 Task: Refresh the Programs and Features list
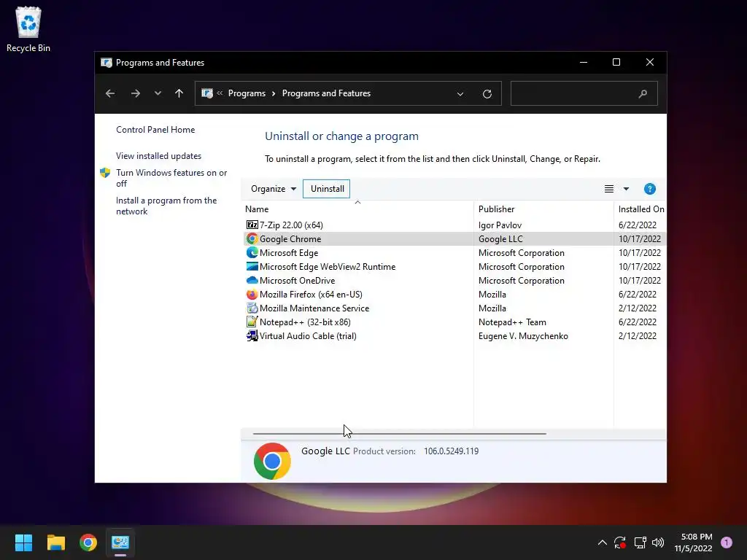pyautogui.click(x=487, y=94)
